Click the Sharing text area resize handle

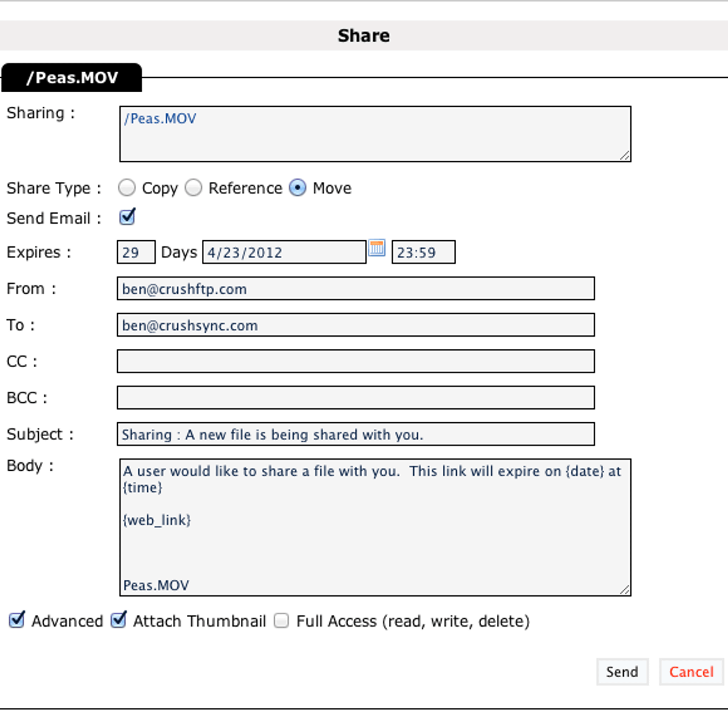[x=625, y=155]
